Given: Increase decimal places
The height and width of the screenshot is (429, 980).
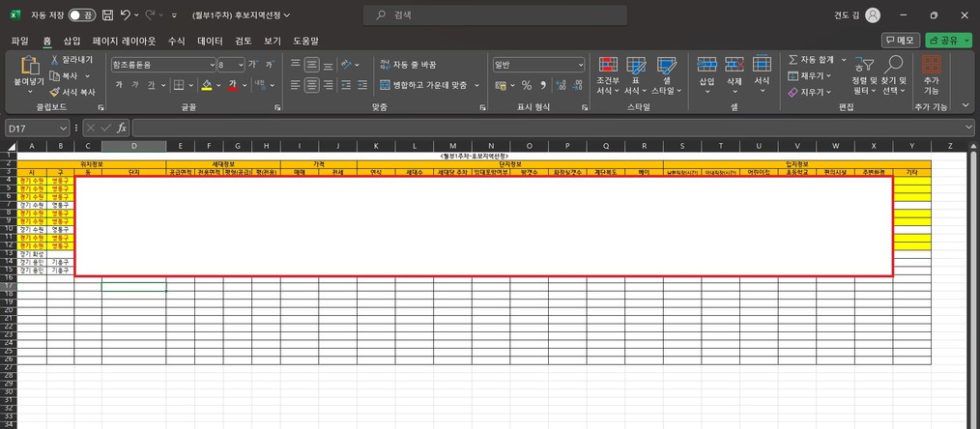Looking at the screenshot, I should [561, 85].
